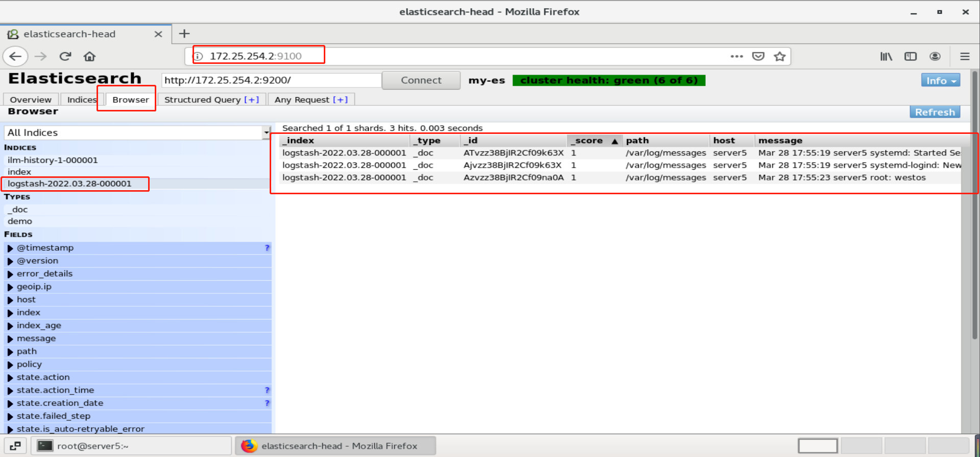Open the Firefox account icon
The width and height of the screenshot is (980, 457).
pyautogui.click(x=935, y=56)
